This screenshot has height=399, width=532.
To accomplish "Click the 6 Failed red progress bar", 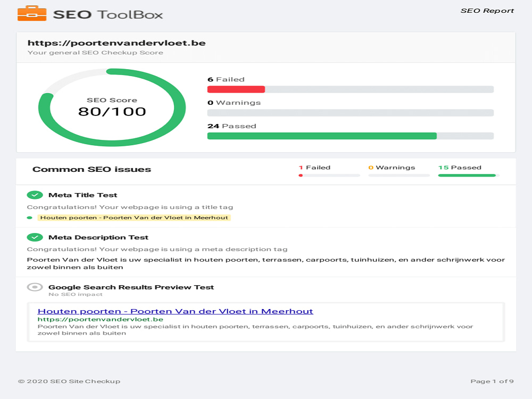I will point(351,89).
